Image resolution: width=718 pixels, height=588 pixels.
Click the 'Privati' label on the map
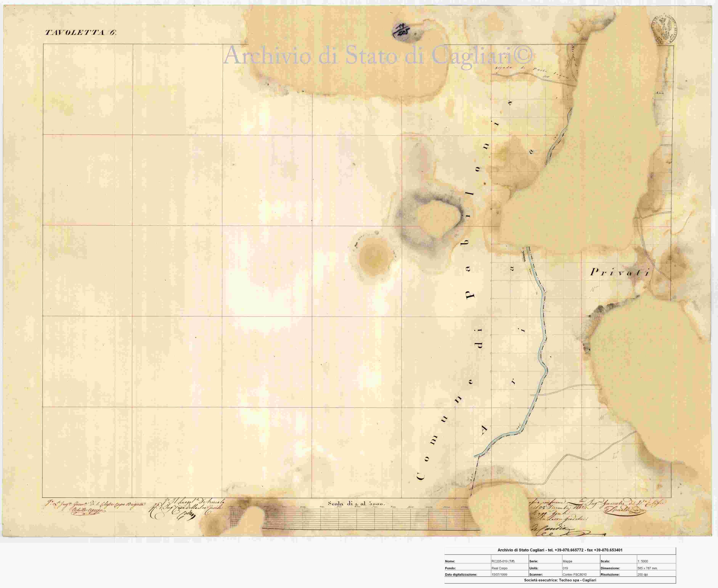tap(620, 272)
